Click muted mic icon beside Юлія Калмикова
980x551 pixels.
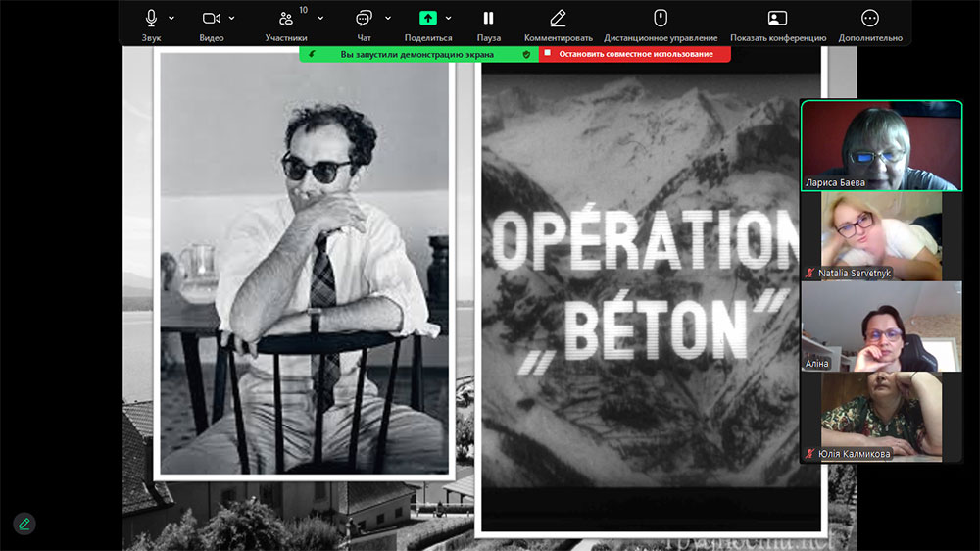pos(810,453)
